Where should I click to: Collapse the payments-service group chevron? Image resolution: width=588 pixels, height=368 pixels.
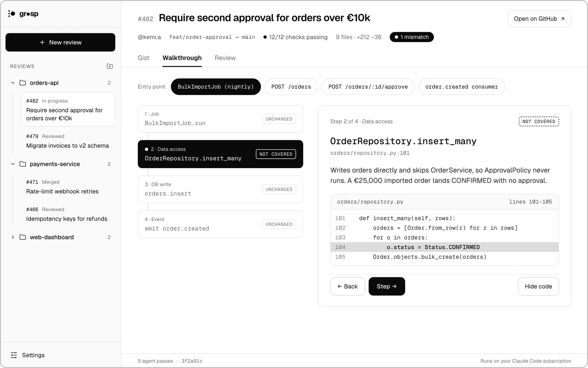pyautogui.click(x=13, y=164)
